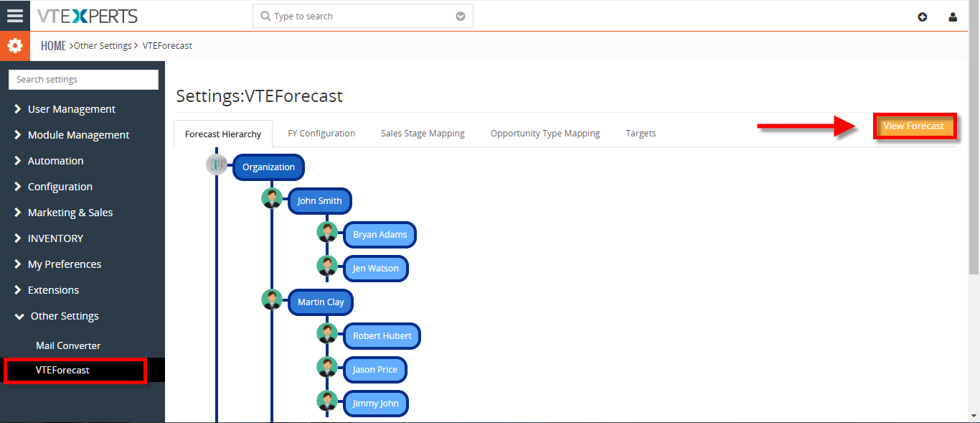This screenshot has height=423, width=980.
Task: Select the Bryan Adams node
Action: (380, 235)
